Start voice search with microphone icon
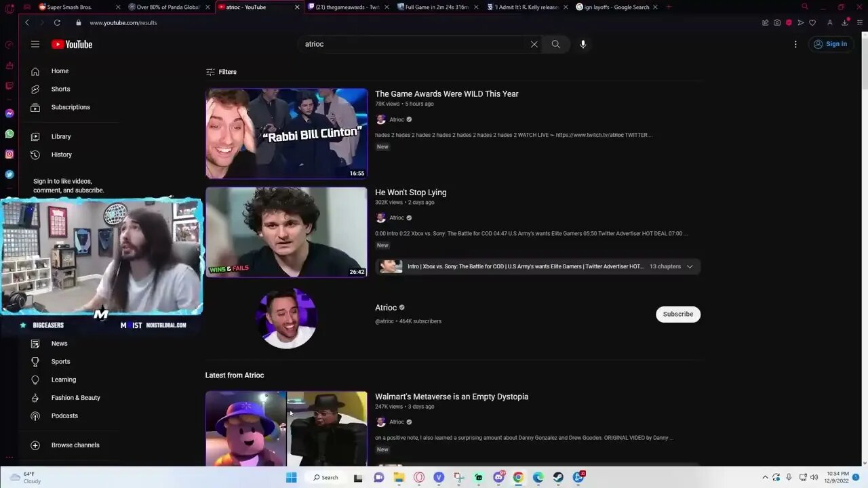 tap(583, 44)
